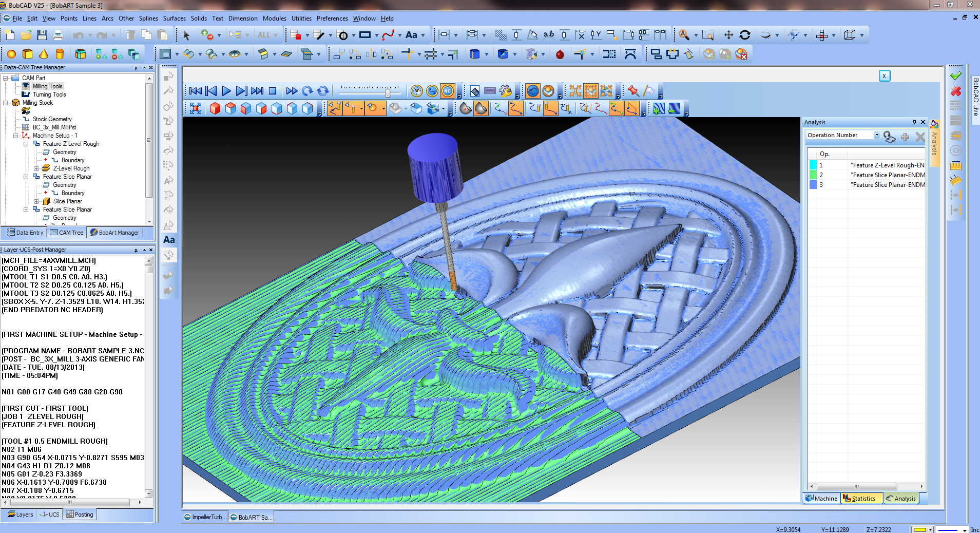Open the Operation Number dropdown

click(x=876, y=135)
